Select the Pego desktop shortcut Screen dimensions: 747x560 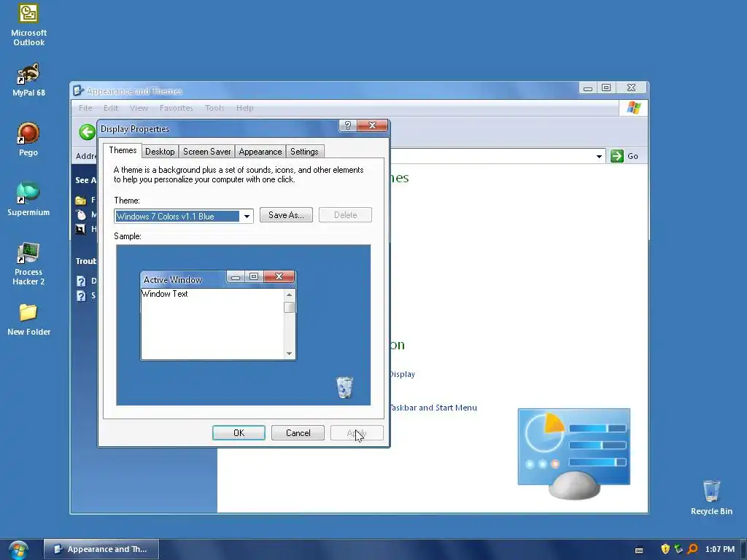point(28,139)
